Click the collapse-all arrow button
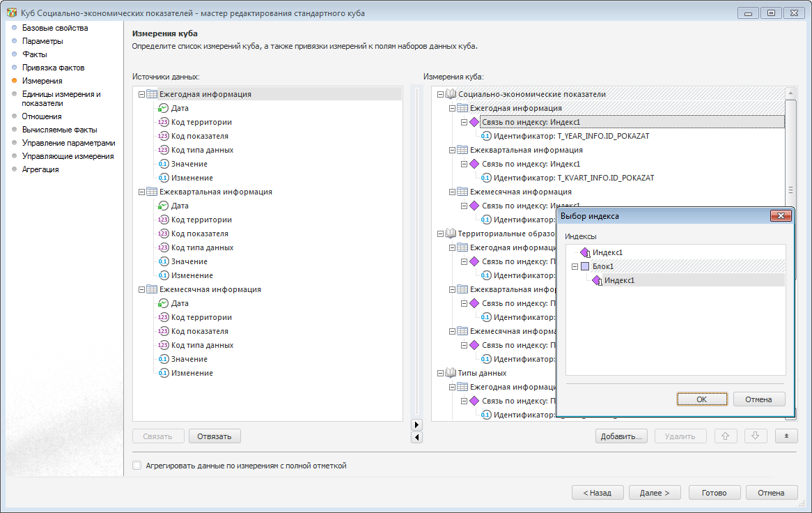This screenshot has width=812, height=513. tap(786, 436)
